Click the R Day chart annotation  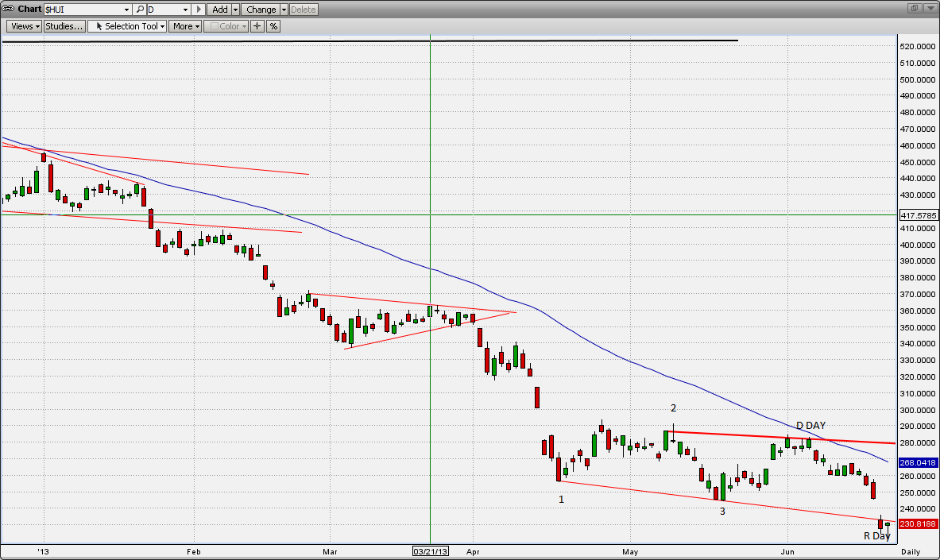[x=877, y=536]
